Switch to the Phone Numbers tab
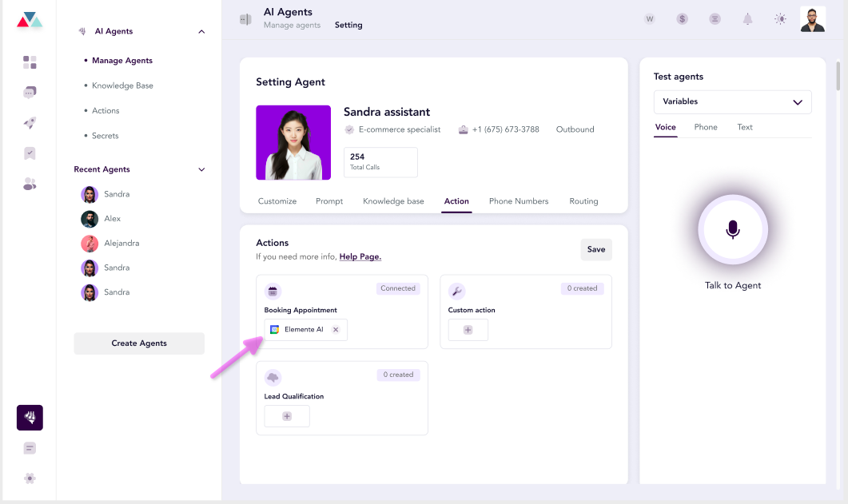The width and height of the screenshot is (848, 504). pos(519,201)
